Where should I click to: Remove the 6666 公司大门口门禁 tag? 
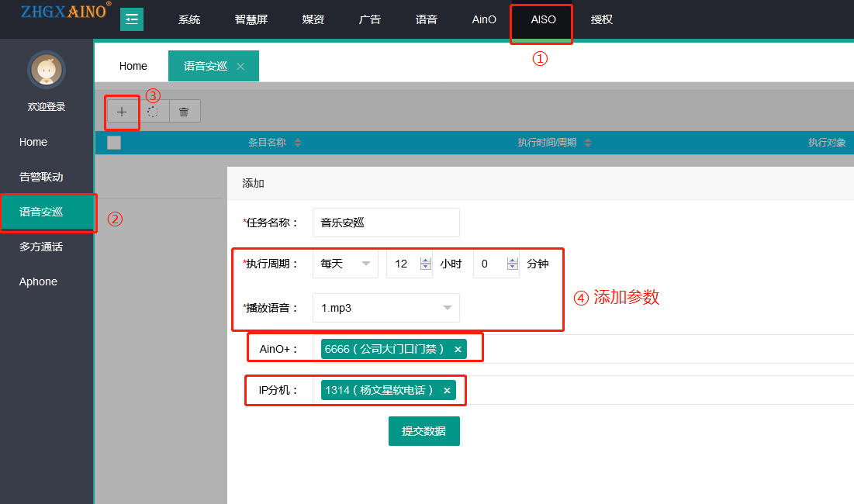[x=458, y=350]
